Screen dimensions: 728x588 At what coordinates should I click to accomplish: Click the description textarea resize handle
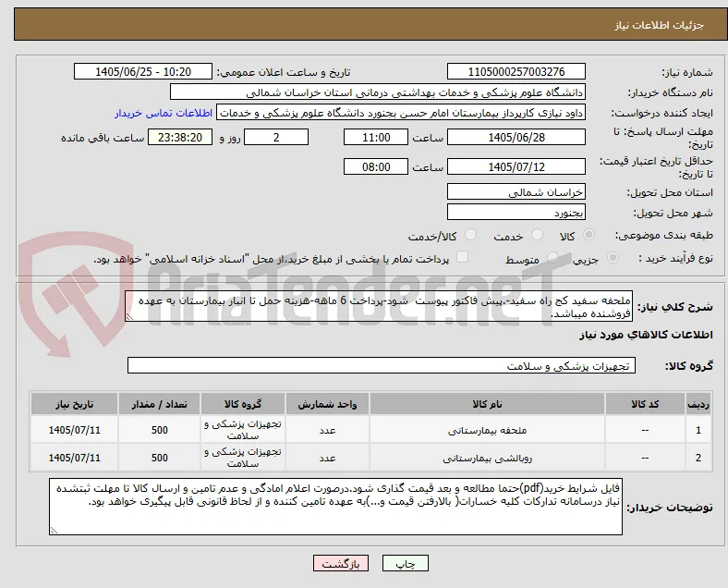(129, 317)
